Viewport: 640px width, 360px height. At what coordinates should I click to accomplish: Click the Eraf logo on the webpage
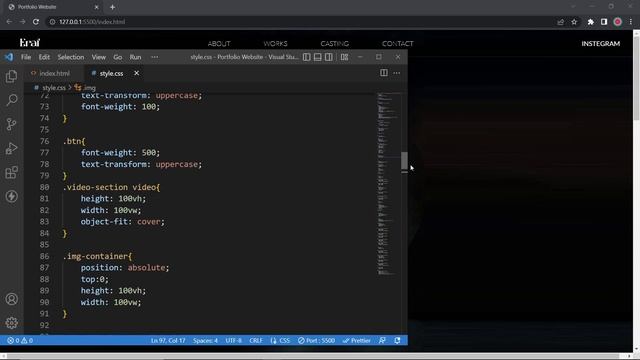pos(30,42)
